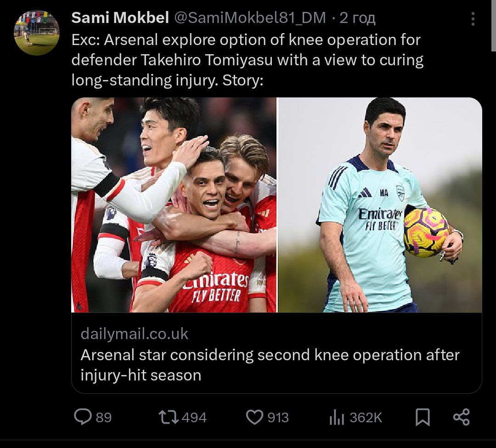Click the 89 replies count

[x=104, y=417]
